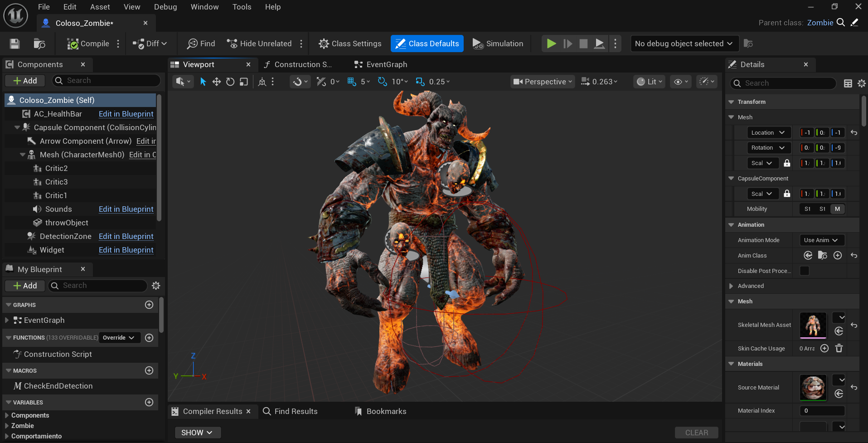Viewport: 868px width, 443px height.
Task: Open the debug object selector dropdown
Action: coord(684,44)
